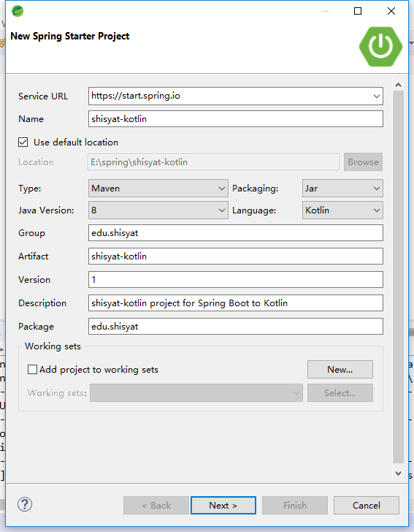This screenshot has width=414, height=532.
Task: Uncheck Use default location checkbox
Action: pyautogui.click(x=23, y=142)
